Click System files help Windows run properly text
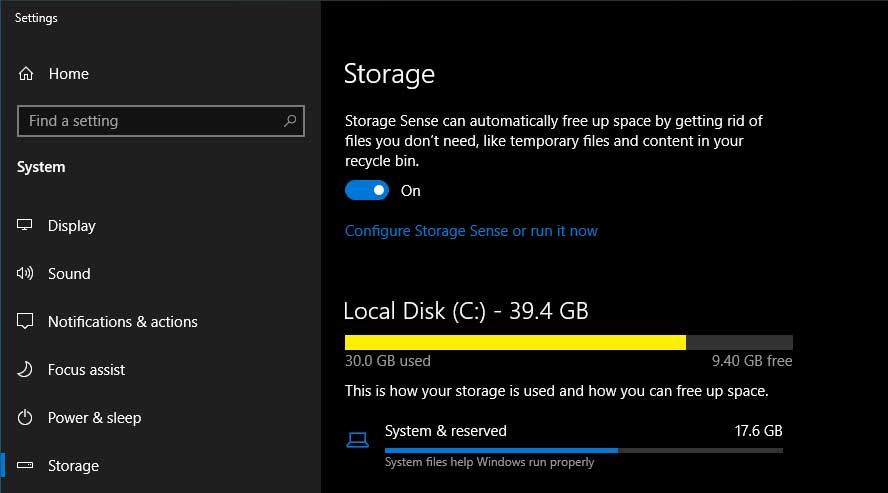The width and height of the screenshot is (888, 493). pos(489,462)
